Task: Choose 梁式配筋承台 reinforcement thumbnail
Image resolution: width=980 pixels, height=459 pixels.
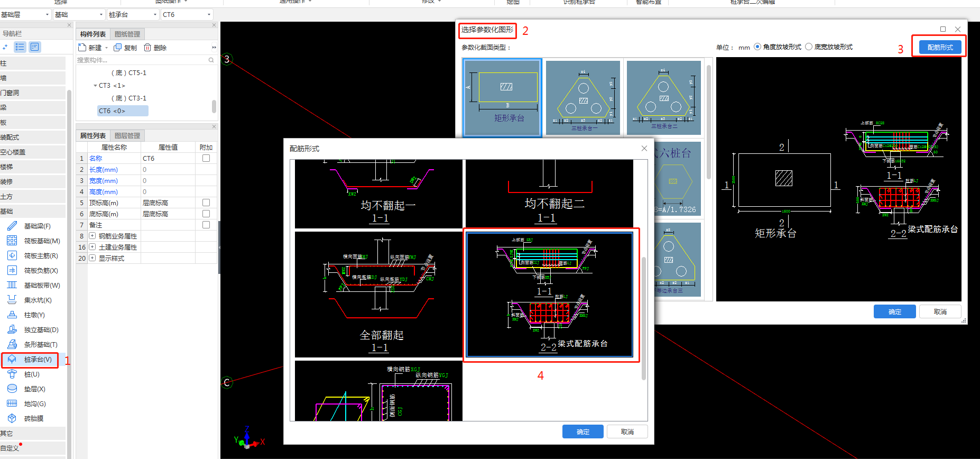Action: point(549,295)
